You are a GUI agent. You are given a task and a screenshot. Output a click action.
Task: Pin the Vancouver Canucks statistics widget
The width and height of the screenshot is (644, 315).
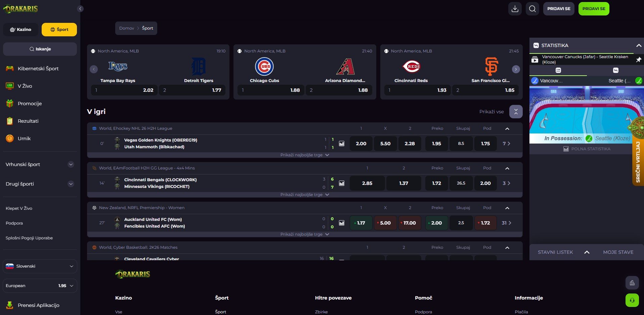click(639, 60)
